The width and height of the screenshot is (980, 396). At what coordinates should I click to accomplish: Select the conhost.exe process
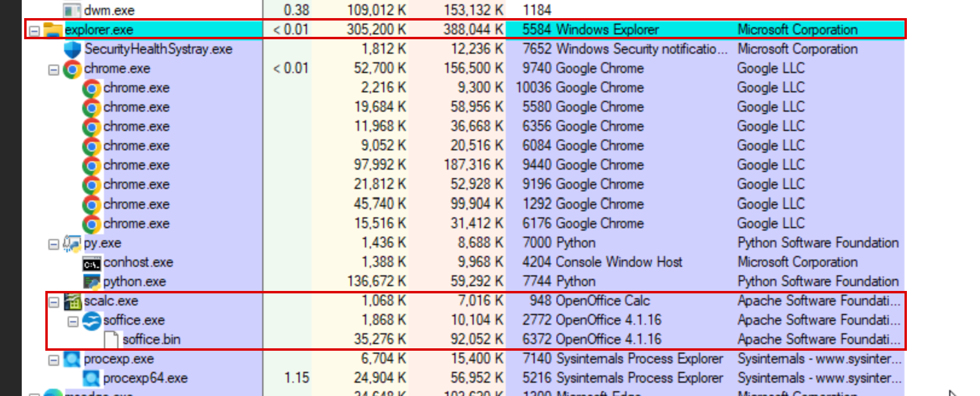pyautogui.click(x=138, y=262)
